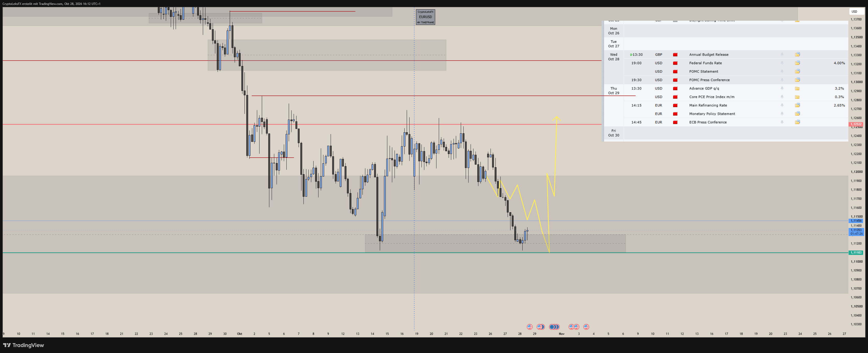This screenshot has height=353, width=868.
Task: Open detail folder for Main Refinancing Rate
Action: [x=797, y=105]
